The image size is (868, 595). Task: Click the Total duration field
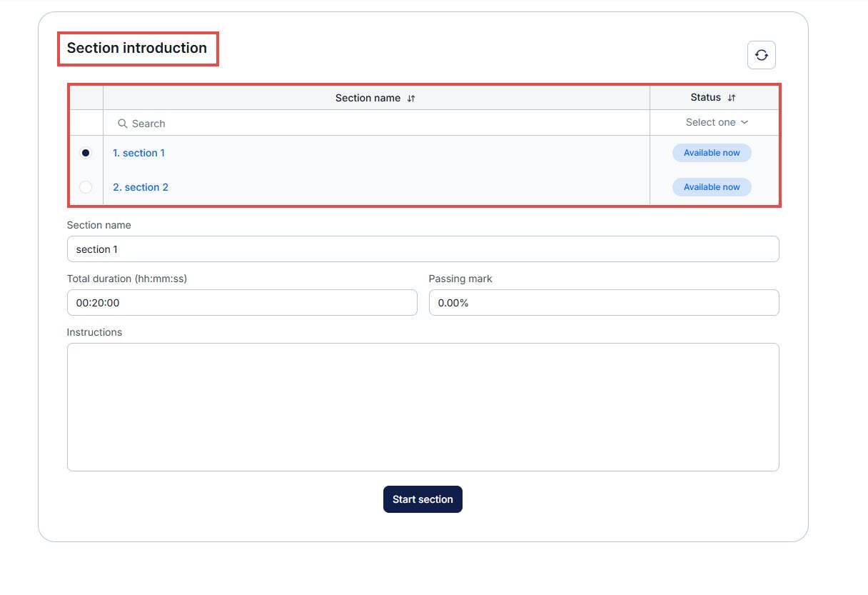(242, 303)
